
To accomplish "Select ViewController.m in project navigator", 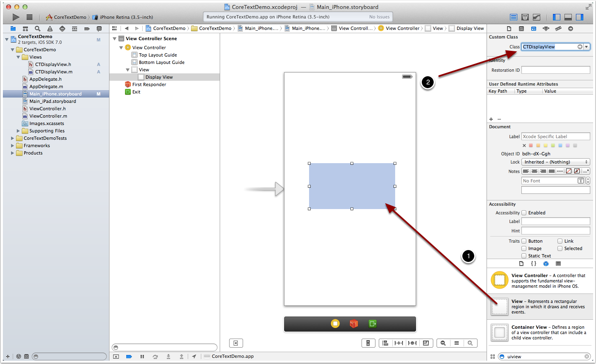I will click(x=48, y=116).
